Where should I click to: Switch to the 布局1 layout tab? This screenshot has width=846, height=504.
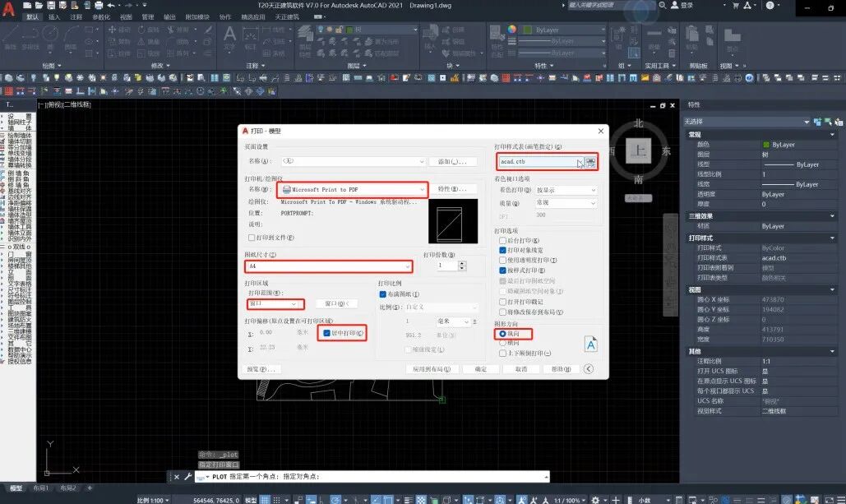[41, 488]
